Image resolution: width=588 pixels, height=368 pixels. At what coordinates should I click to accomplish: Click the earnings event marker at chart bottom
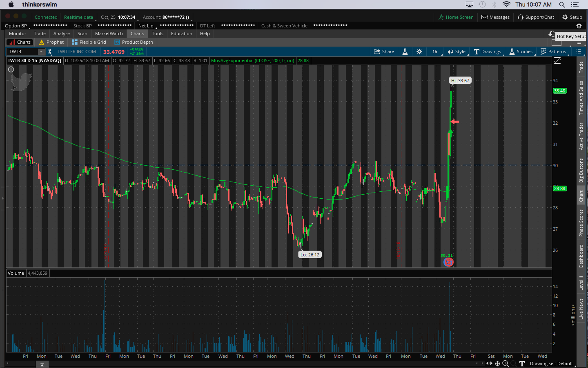pos(448,262)
